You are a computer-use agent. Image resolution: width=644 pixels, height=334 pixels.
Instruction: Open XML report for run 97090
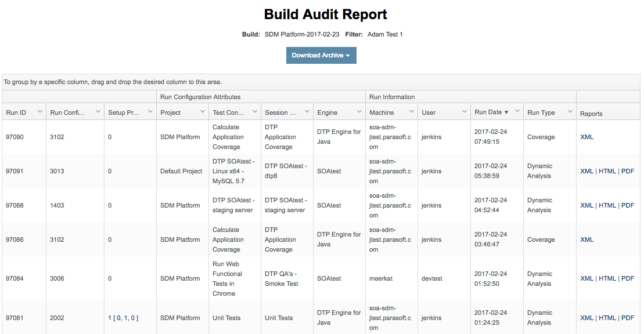pos(587,137)
